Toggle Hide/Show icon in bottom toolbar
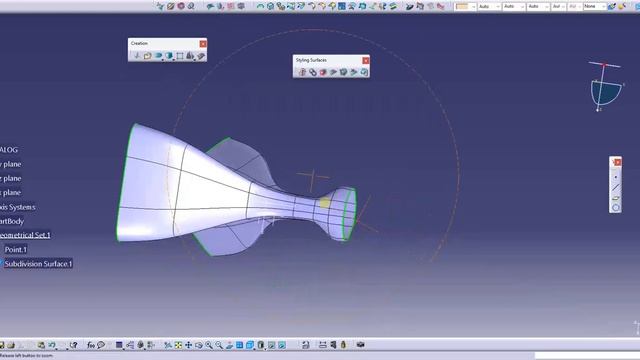Viewport: 640px width, 360px height. click(271, 345)
